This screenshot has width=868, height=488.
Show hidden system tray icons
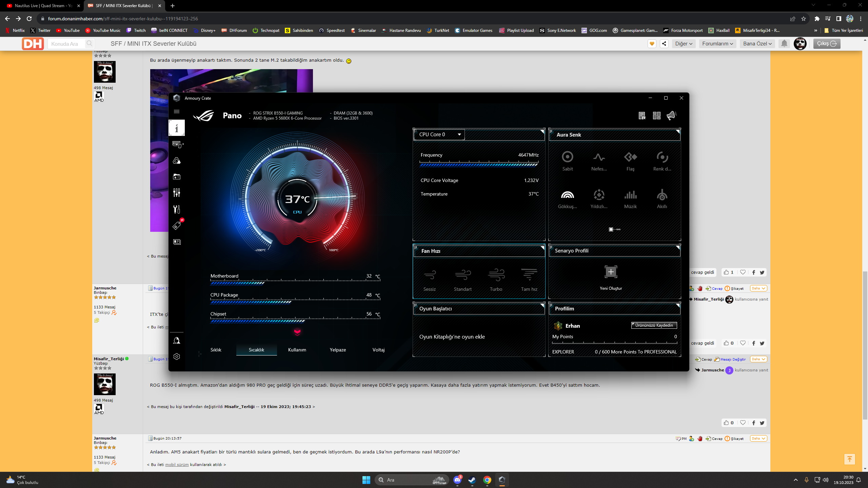pos(796,480)
